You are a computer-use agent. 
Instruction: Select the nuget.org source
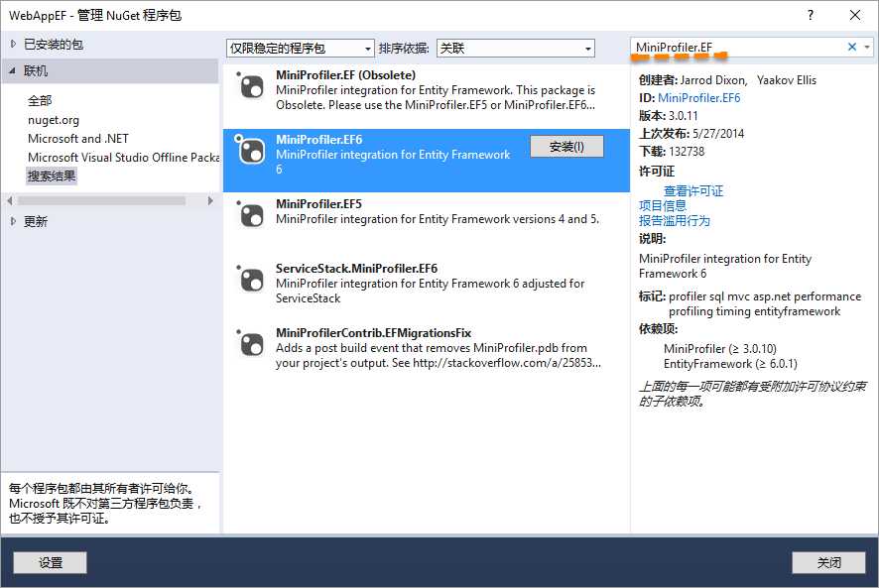[x=54, y=120]
